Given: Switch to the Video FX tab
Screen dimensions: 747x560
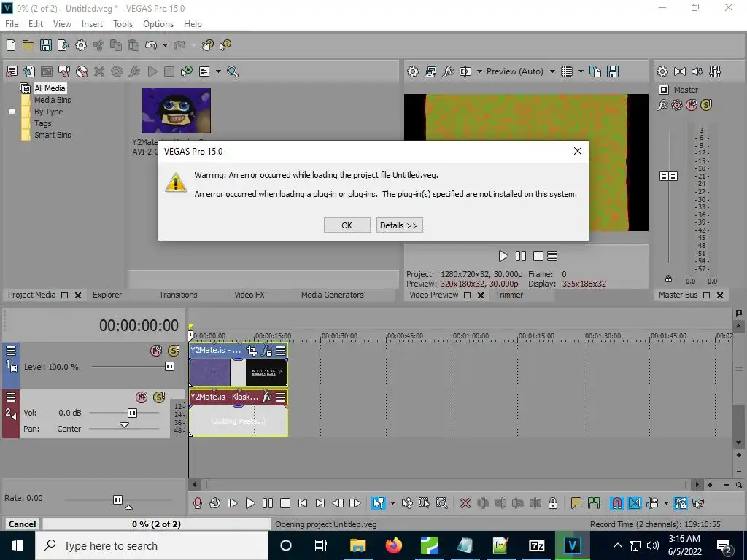Looking at the screenshot, I should pos(249,295).
